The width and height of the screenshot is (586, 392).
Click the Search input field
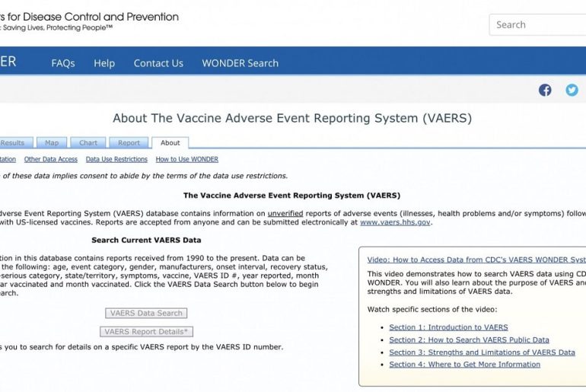537,24
